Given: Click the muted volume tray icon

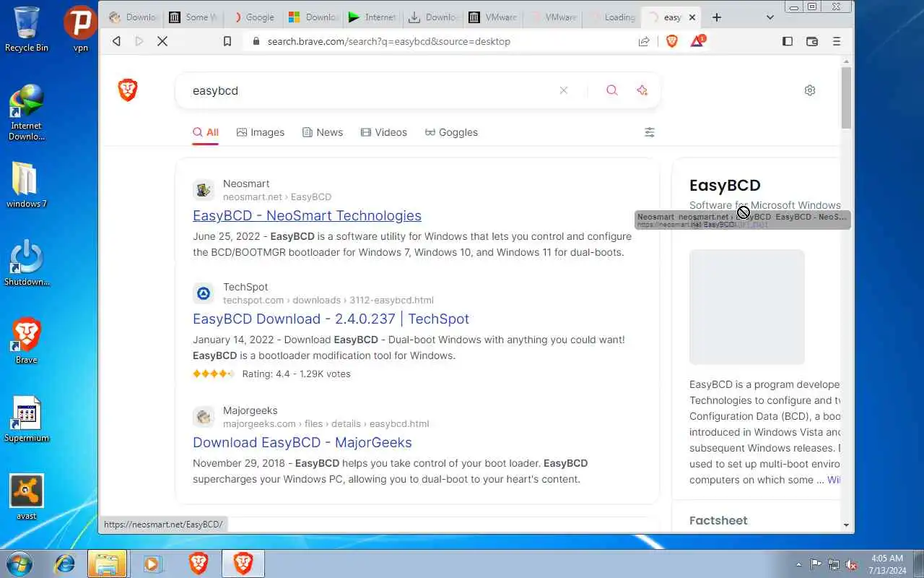Looking at the screenshot, I should pyautogui.click(x=852, y=565).
